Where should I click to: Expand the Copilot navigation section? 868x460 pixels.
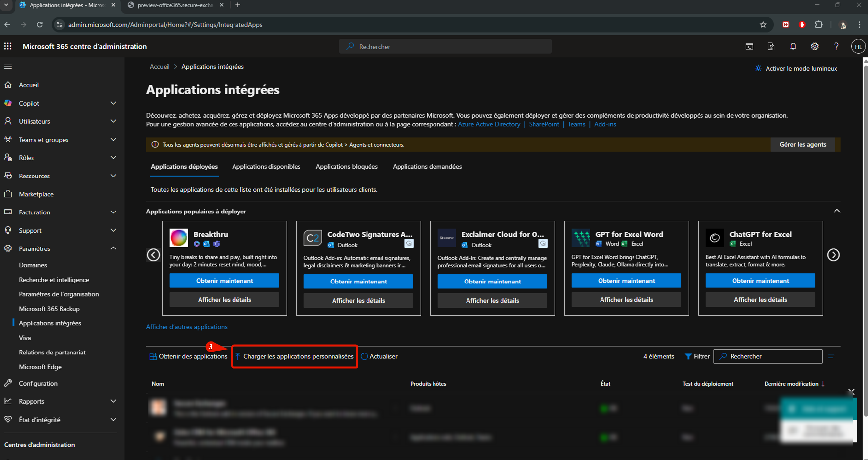tap(113, 103)
